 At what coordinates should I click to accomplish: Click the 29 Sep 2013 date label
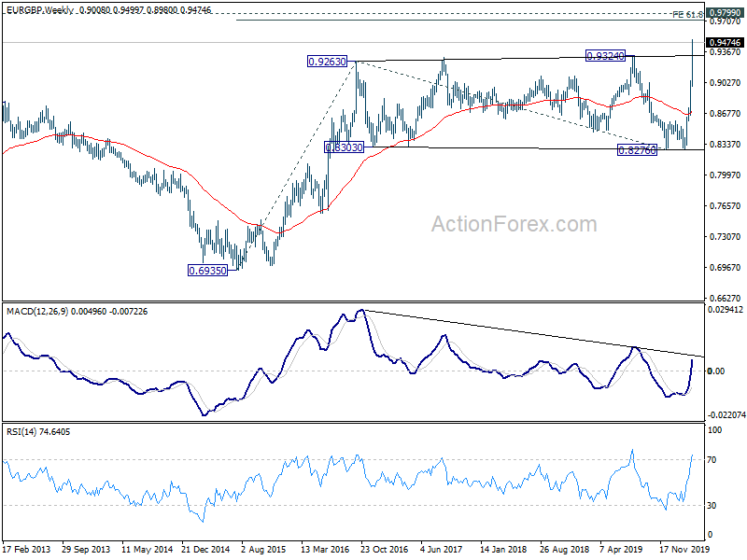click(86, 549)
